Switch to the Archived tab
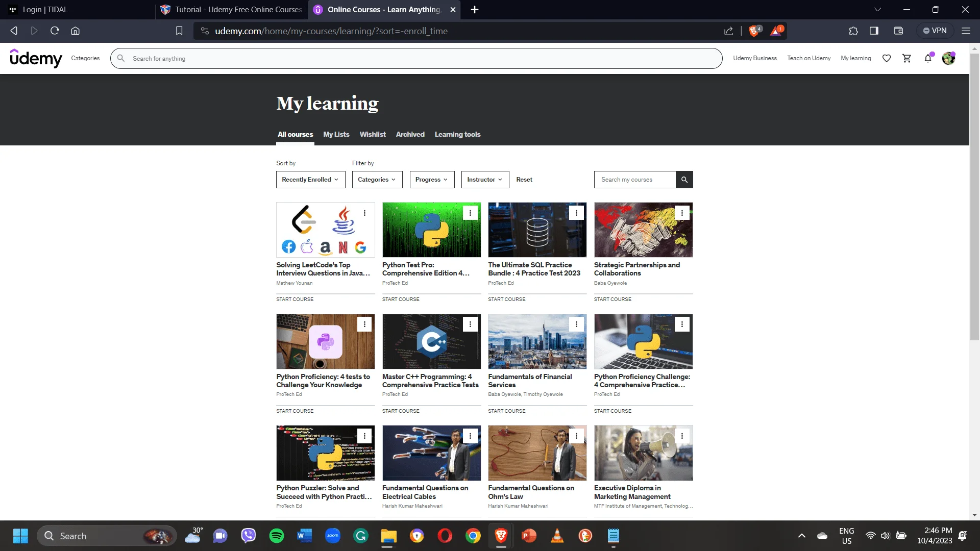 click(x=410, y=134)
